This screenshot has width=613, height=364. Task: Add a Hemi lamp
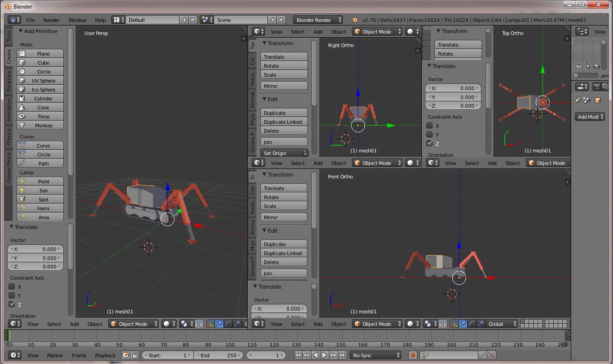click(x=40, y=208)
